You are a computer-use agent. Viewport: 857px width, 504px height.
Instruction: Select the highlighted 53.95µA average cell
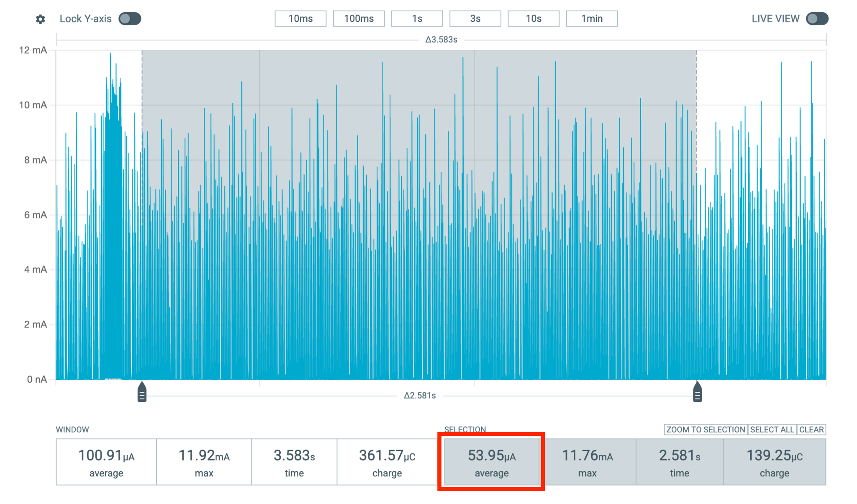[492, 461]
